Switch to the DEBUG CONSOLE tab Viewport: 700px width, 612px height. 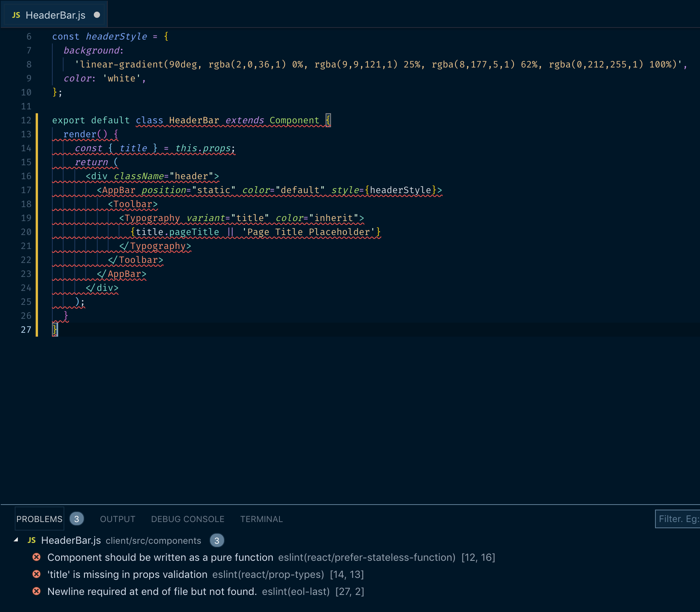[x=188, y=519]
